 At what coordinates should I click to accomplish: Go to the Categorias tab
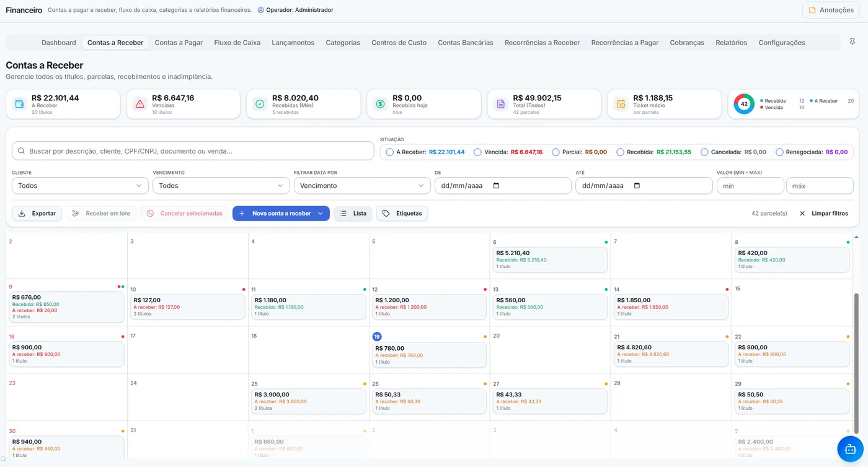(x=343, y=43)
